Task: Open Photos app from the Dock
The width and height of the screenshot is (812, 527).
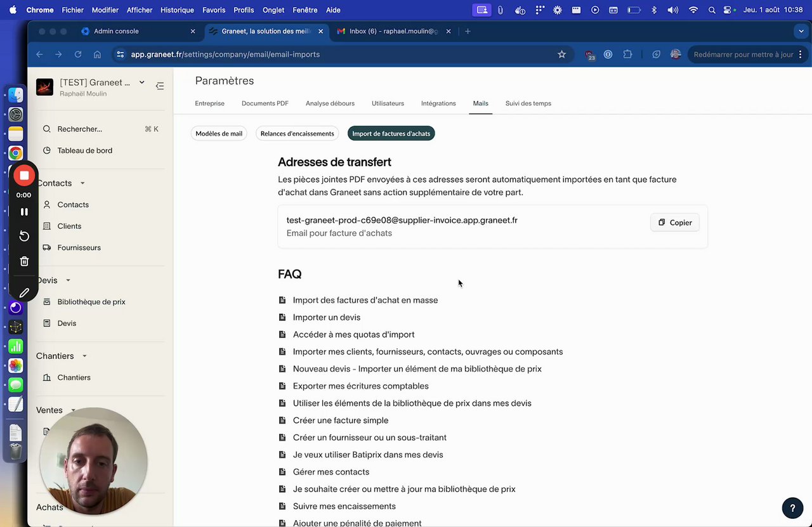Action: (16, 366)
